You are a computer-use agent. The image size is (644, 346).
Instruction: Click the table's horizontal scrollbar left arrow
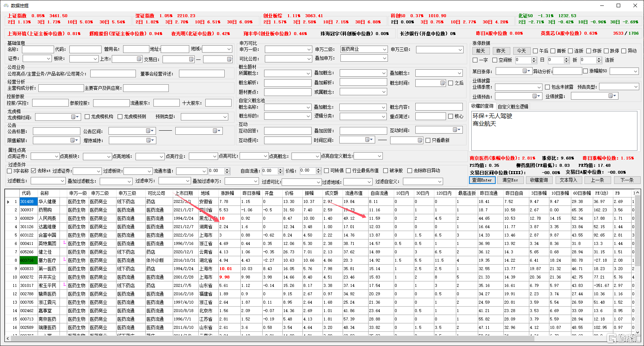point(8,338)
